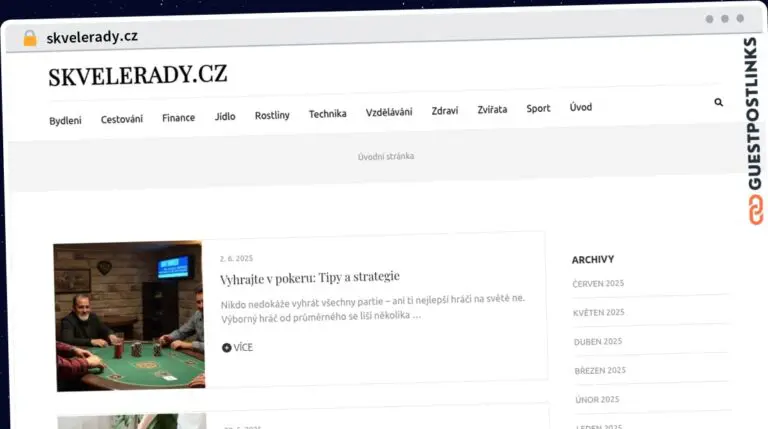Open the search magnifier icon
Viewport: 768px width, 429px height.
(x=719, y=102)
